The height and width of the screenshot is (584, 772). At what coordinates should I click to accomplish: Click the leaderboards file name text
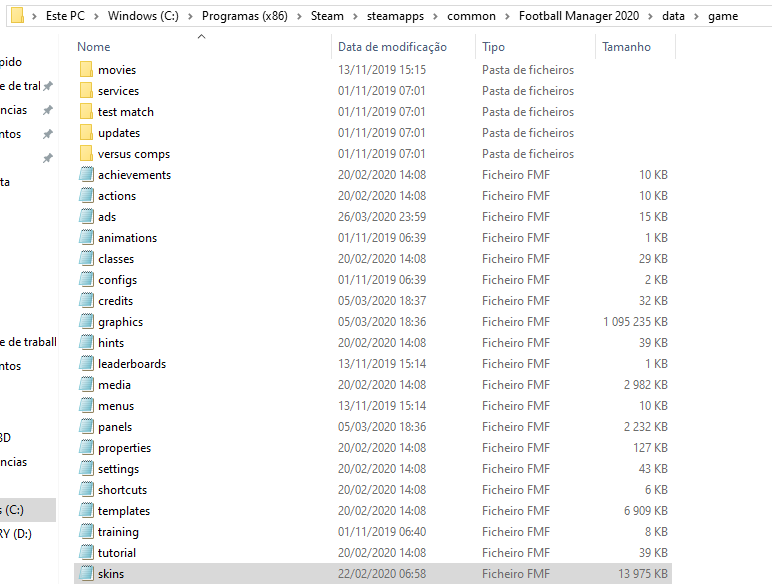(x=132, y=364)
